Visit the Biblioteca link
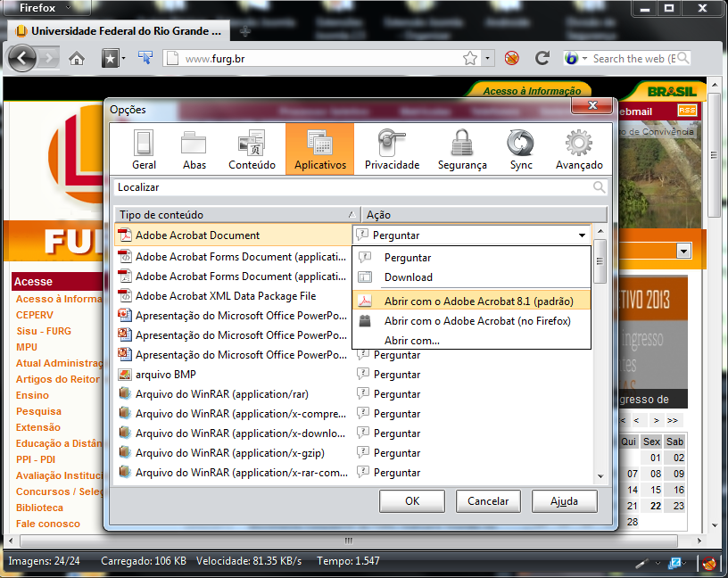Viewport: 728px width, 578px height. pyautogui.click(x=39, y=508)
